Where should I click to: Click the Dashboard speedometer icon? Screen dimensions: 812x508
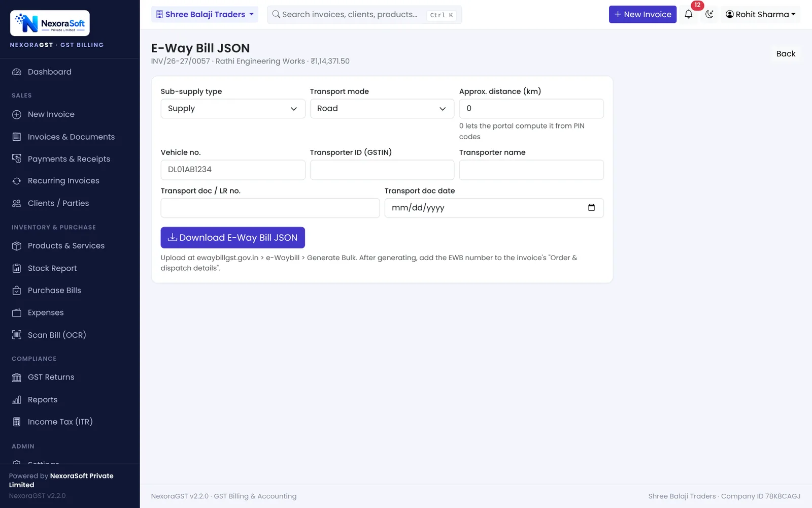pyautogui.click(x=17, y=72)
